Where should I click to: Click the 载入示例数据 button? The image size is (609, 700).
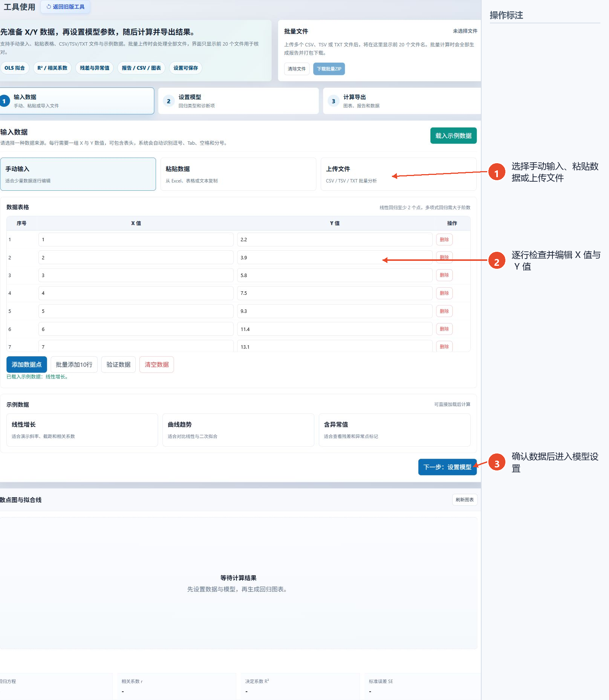[x=453, y=136]
